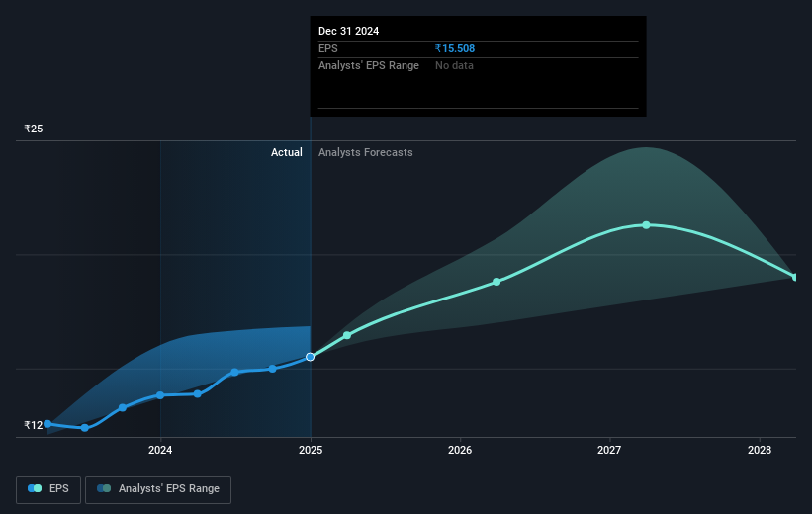Screen dimensions: 812x514
Task: Select the actual EPS point at 2024
Action: pyautogui.click(x=160, y=395)
